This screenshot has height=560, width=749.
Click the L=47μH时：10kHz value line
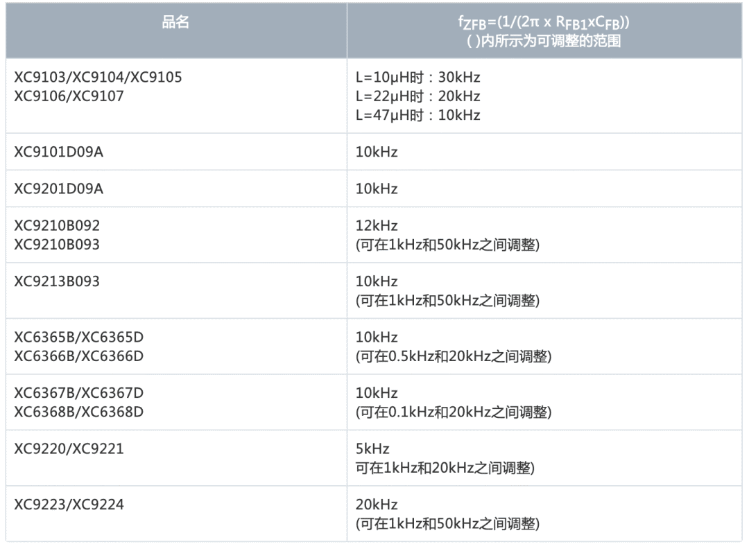coord(418,115)
